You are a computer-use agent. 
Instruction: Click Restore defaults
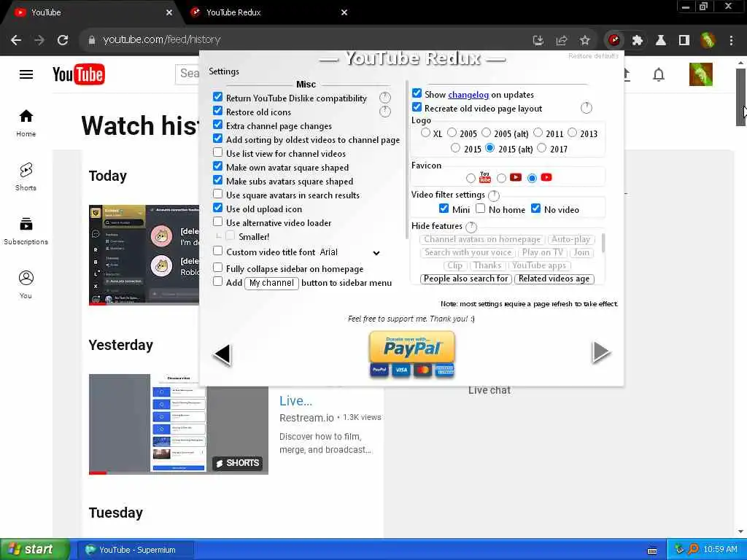coord(593,56)
